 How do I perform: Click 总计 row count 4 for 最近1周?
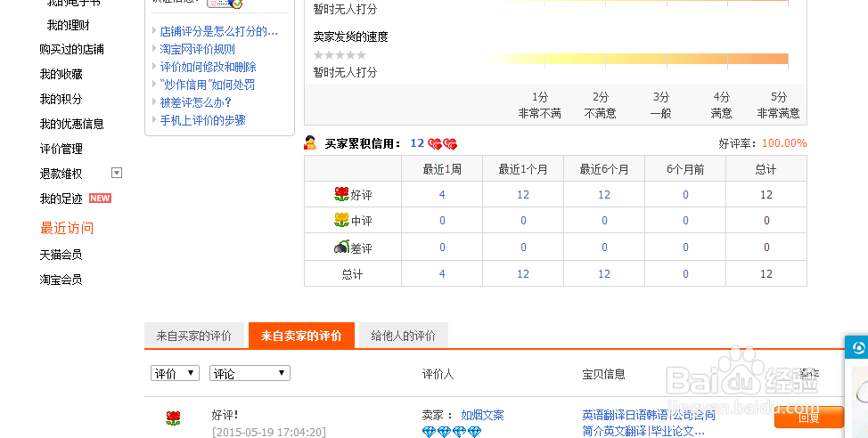[442, 274]
